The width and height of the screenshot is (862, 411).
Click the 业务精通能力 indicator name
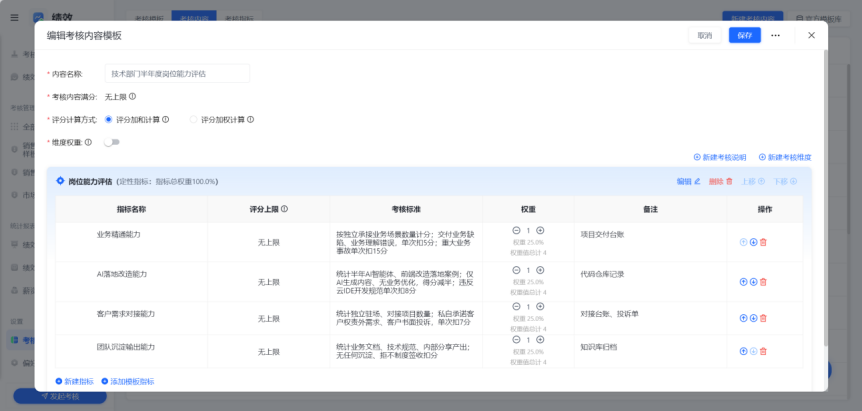(118, 234)
